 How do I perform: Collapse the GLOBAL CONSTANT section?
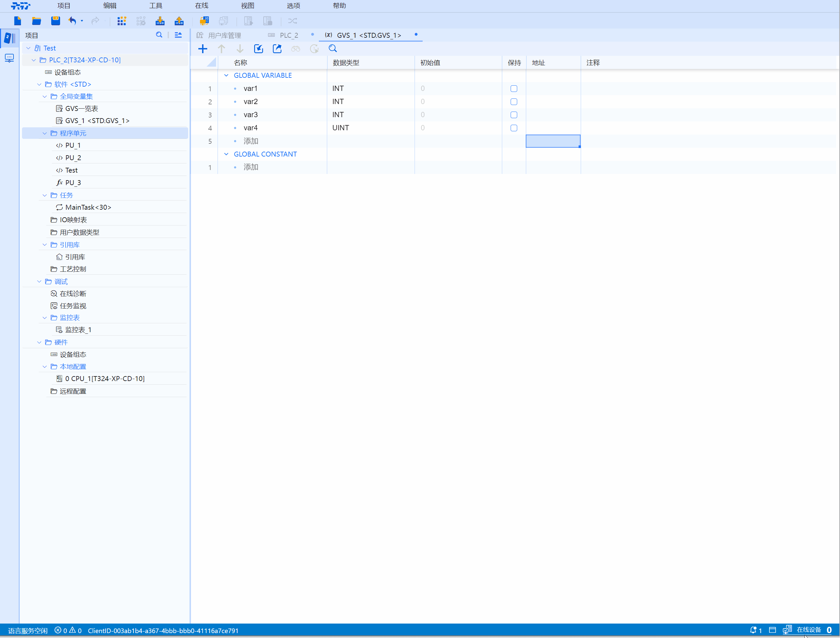coord(227,154)
